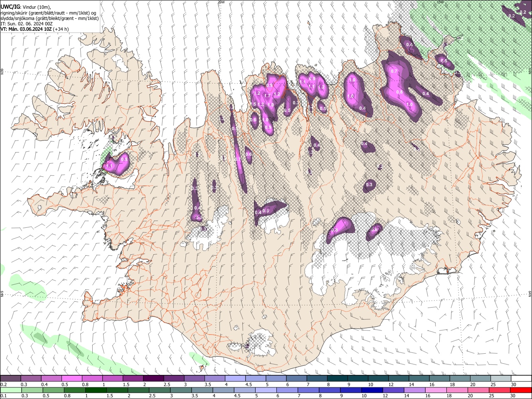Pick the rain scale swatch between 20 and 25
The height and width of the screenshot is (399, 532).
478,390
